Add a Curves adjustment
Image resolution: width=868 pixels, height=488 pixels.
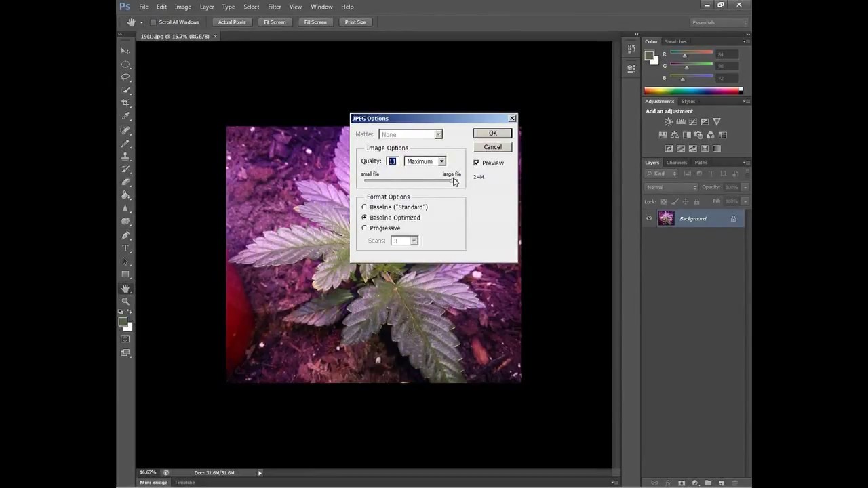coord(692,122)
